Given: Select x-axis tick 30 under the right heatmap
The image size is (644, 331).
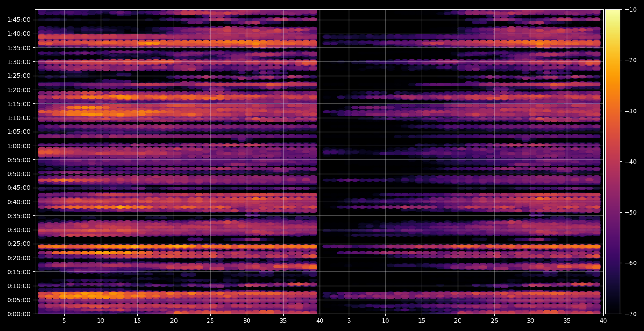Looking at the screenshot, I should pos(531,321).
